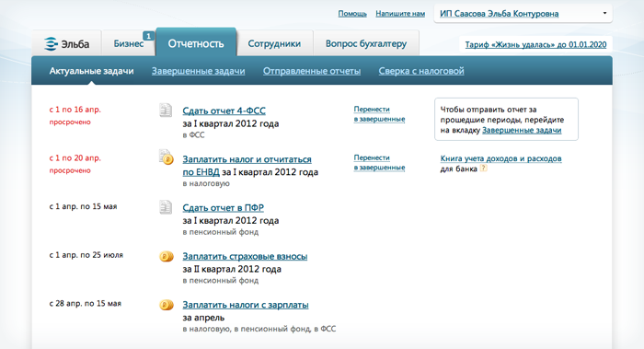This screenshot has width=644, height=349.
Task: Click coins icon beside Заплатить страховые взносы
Action: pyautogui.click(x=167, y=257)
